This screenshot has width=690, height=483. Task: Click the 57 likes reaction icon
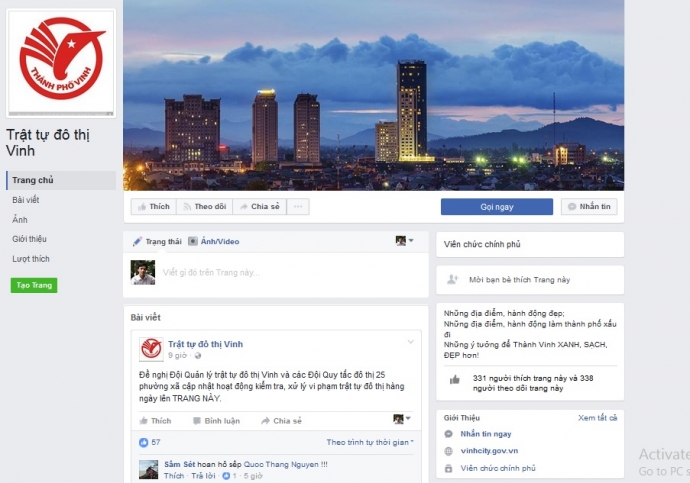coord(143,442)
